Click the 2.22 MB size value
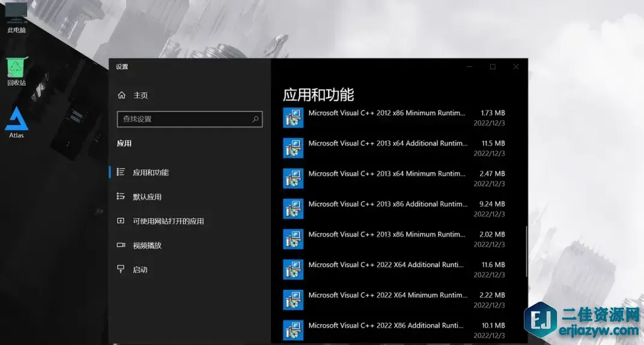 coord(492,295)
